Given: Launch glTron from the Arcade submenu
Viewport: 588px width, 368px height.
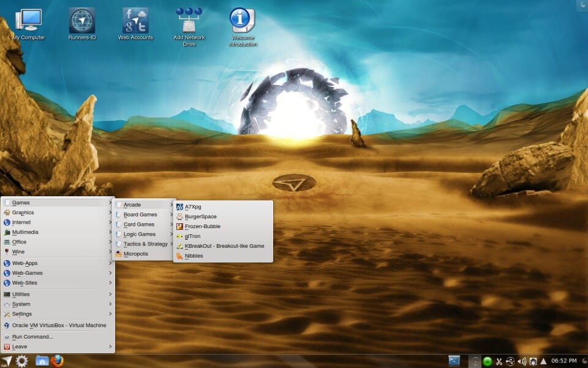Looking at the screenshot, I should tap(223, 236).
